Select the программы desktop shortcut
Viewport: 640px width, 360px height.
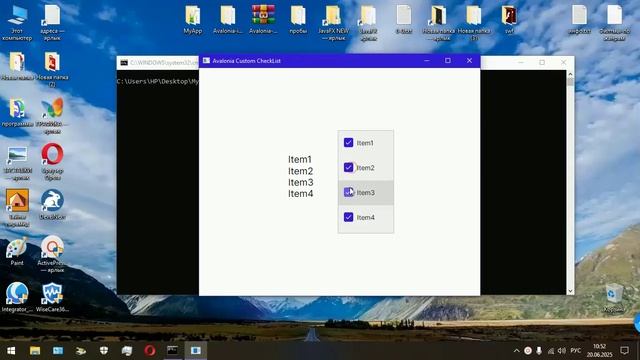[17, 113]
